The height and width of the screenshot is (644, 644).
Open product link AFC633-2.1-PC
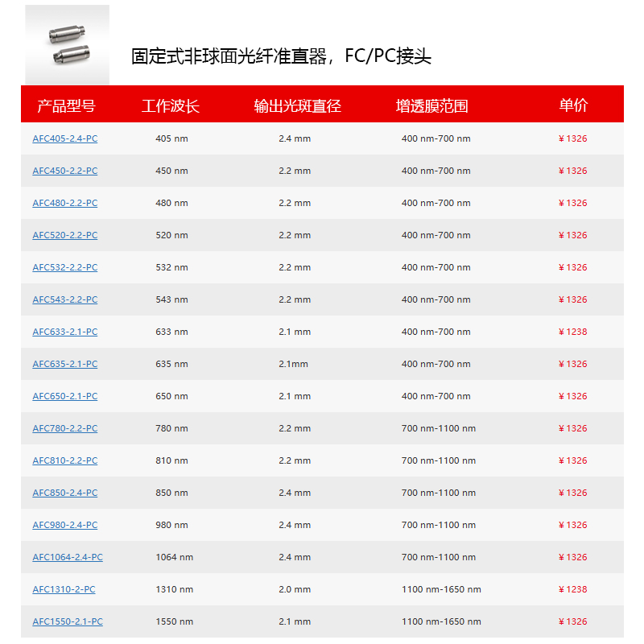[65, 332]
